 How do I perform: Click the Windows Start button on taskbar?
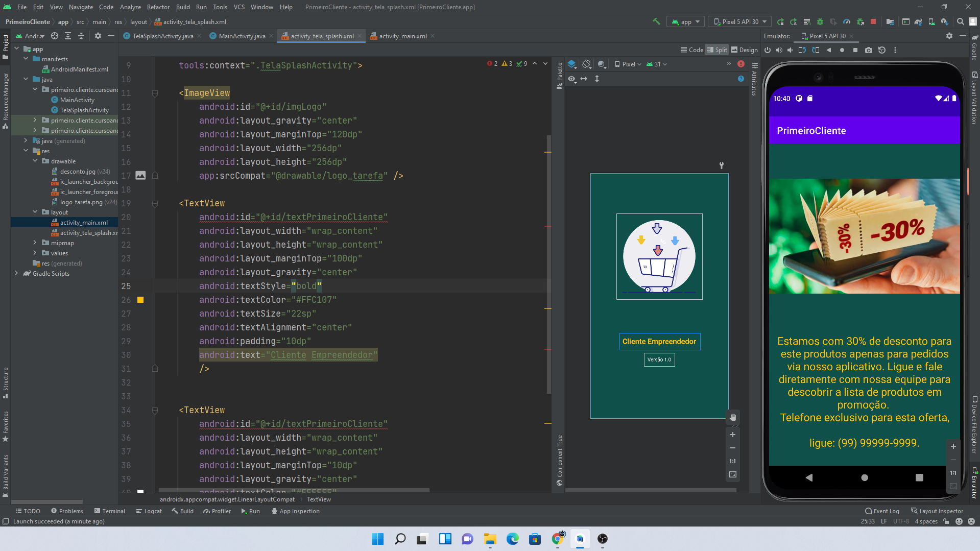point(378,539)
